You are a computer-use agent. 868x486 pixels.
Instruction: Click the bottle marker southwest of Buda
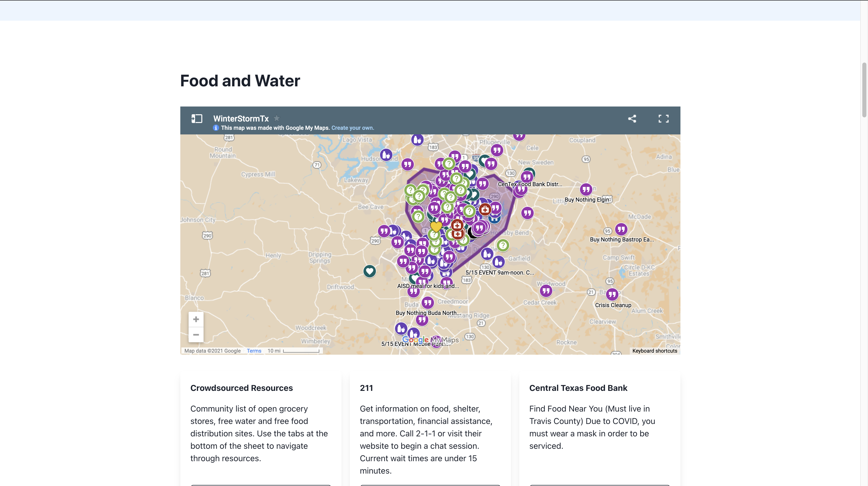(401, 329)
